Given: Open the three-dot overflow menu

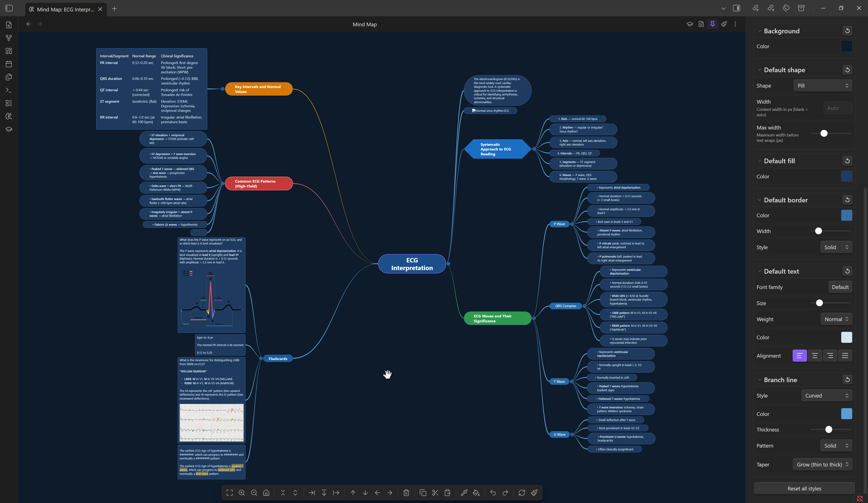Looking at the screenshot, I should click(x=735, y=24).
